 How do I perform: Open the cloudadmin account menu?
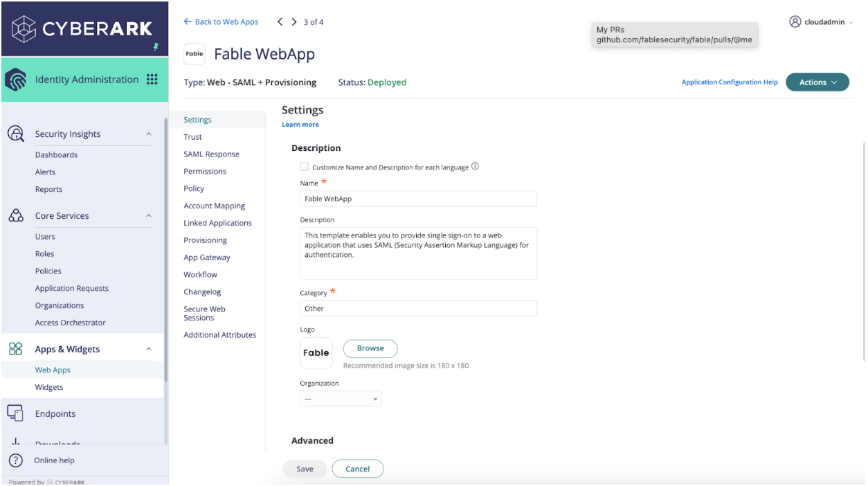(821, 22)
